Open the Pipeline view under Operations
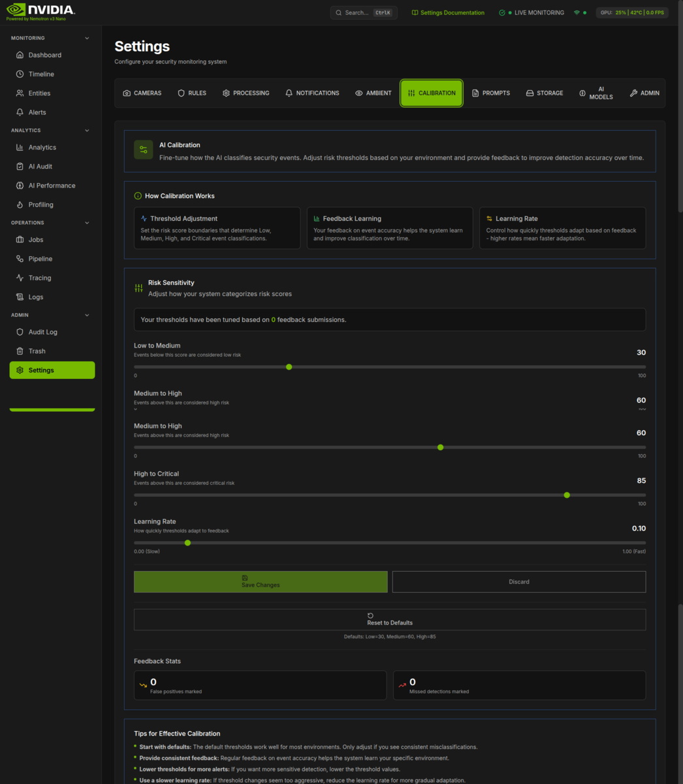This screenshot has height=784, width=683. coord(42,258)
